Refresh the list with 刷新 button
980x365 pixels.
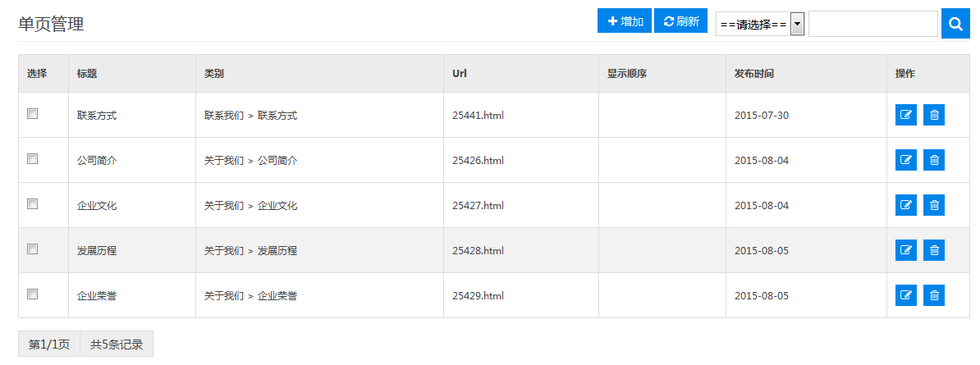pyautogui.click(x=681, y=21)
